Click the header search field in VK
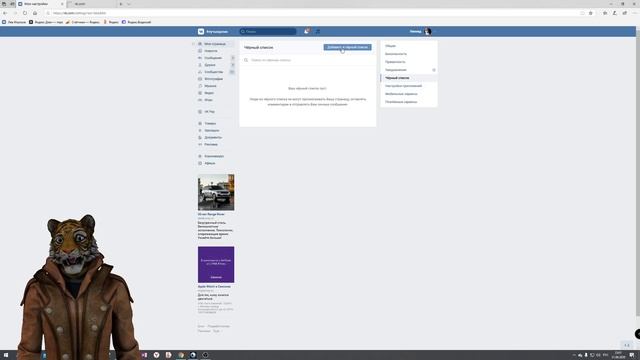The width and height of the screenshot is (640, 360). [x=268, y=31]
